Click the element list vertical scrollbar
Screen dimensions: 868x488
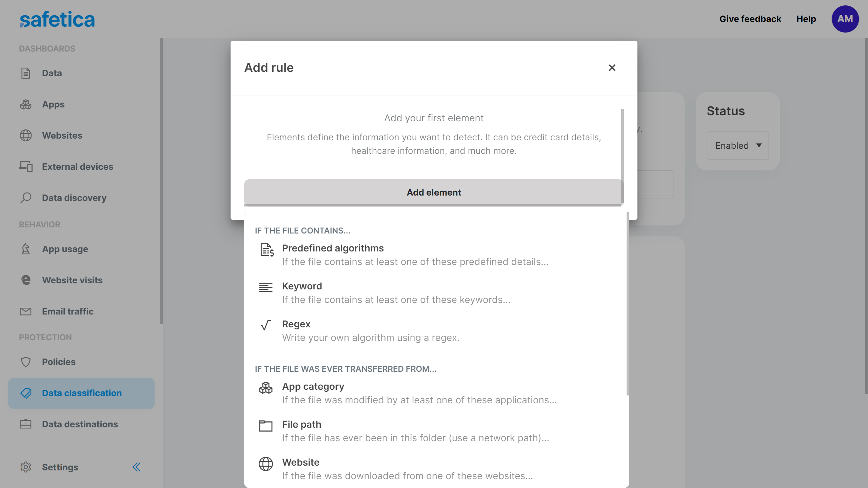(628, 305)
